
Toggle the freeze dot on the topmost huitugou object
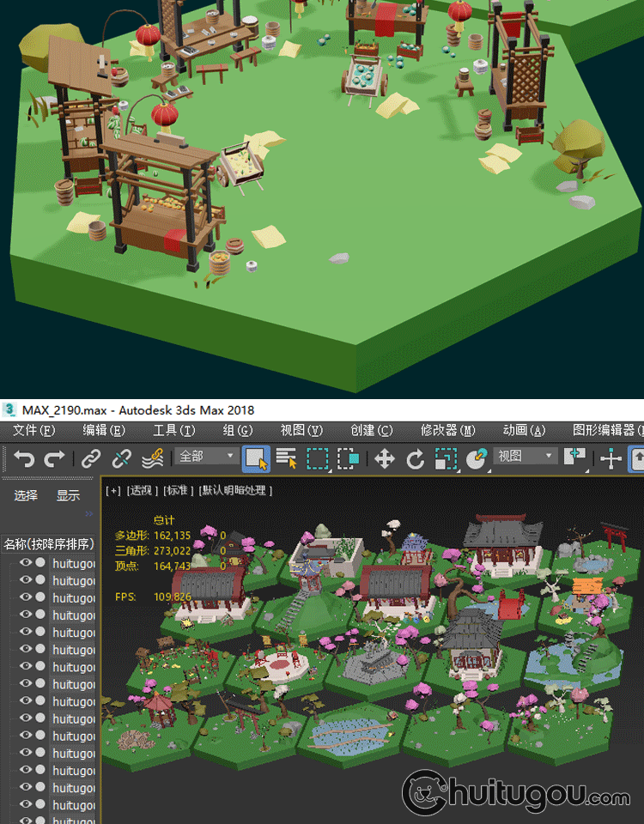tap(40, 563)
